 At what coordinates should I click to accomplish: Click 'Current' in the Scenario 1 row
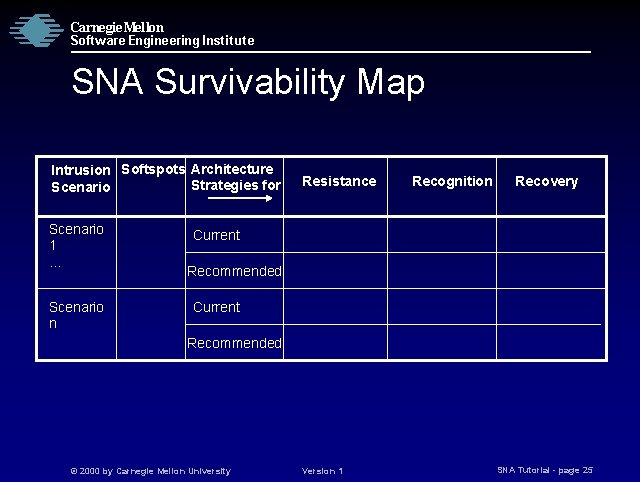(216, 235)
